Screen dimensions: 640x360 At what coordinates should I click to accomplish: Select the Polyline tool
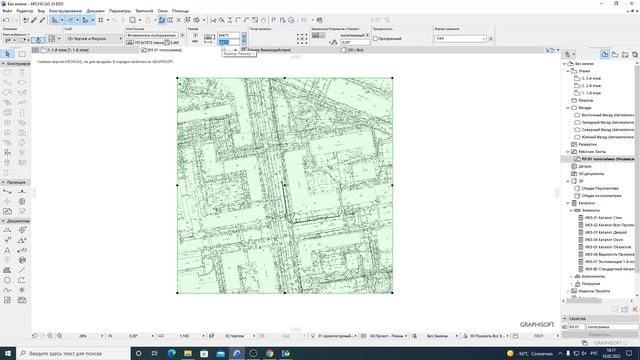[22, 280]
